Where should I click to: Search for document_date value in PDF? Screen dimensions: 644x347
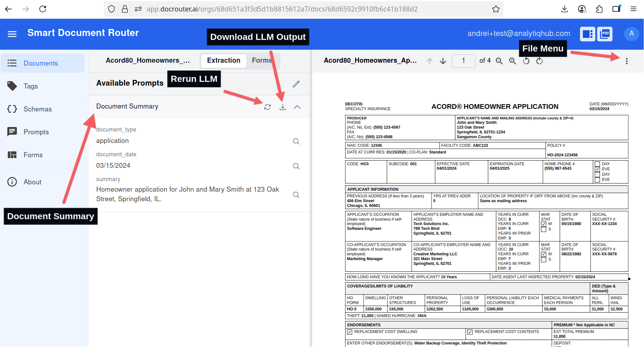(296, 166)
